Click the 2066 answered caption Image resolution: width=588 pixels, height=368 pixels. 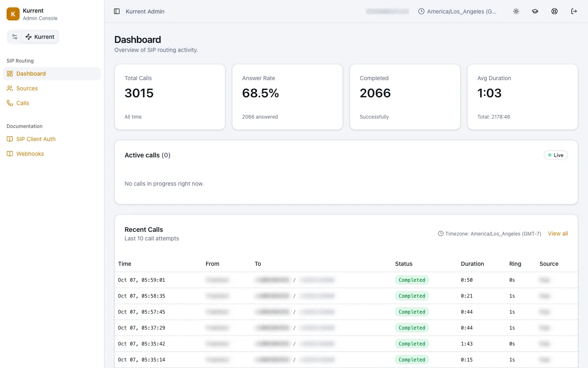point(260,117)
